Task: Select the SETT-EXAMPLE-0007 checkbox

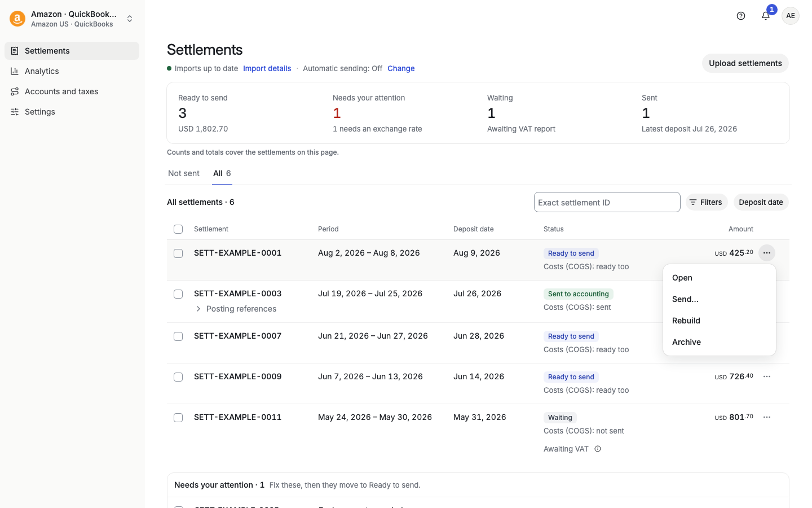Action: click(x=178, y=336)
